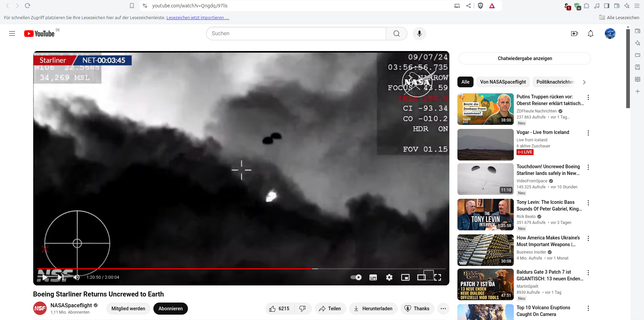This screenshot has width=644, height=320.
Task: Click the search magnifier button
Action: click(396, 34)
